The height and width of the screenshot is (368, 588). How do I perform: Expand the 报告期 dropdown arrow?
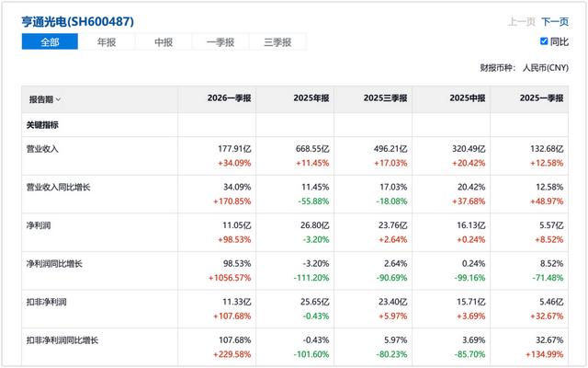[x=58, y=99]
